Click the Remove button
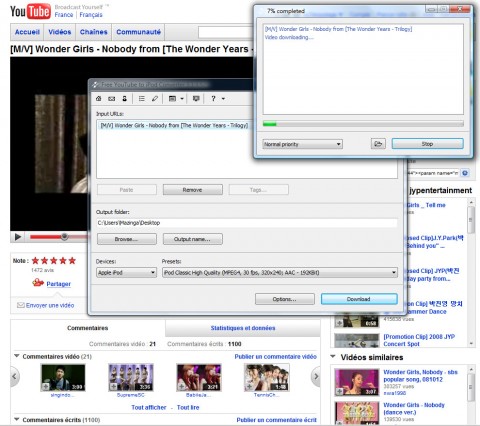Image resolution: width=480 pixels, height=426 pixels. pos(192,190)
